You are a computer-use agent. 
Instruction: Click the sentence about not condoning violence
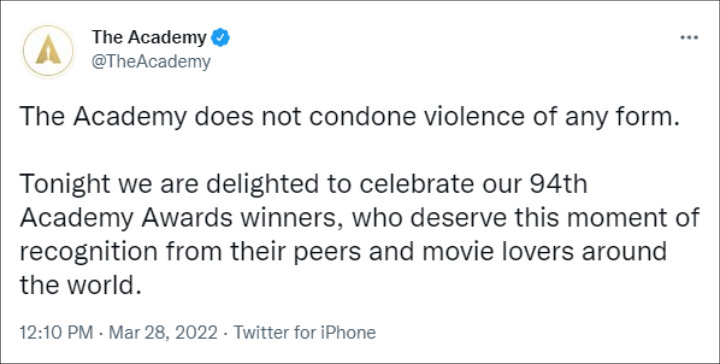pyautogui.click(x=349, y=119)
